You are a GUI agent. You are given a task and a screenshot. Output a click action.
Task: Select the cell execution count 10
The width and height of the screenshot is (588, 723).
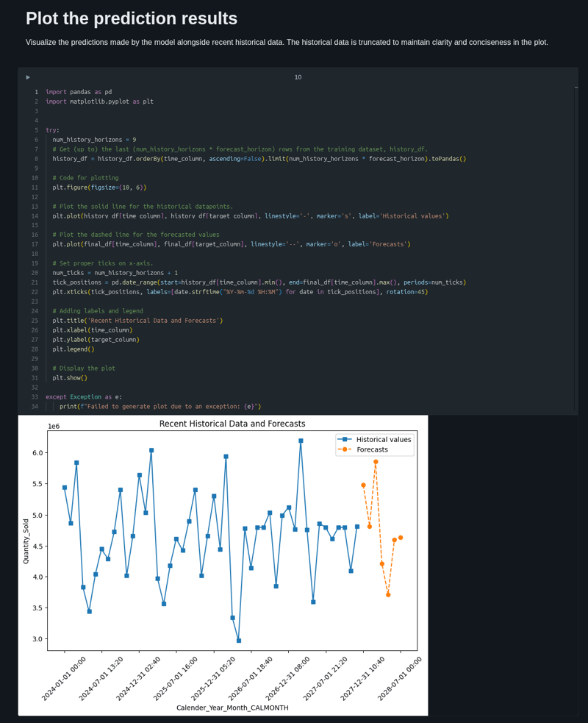[298, 77]
